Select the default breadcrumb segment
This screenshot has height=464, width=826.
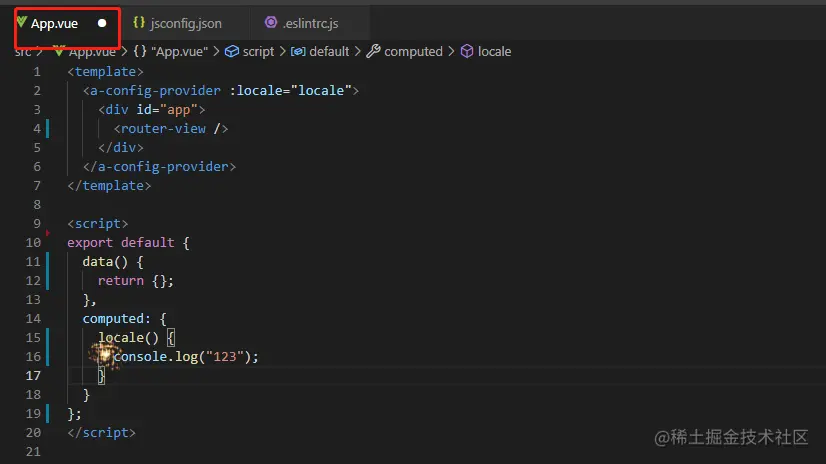point(329,52)
